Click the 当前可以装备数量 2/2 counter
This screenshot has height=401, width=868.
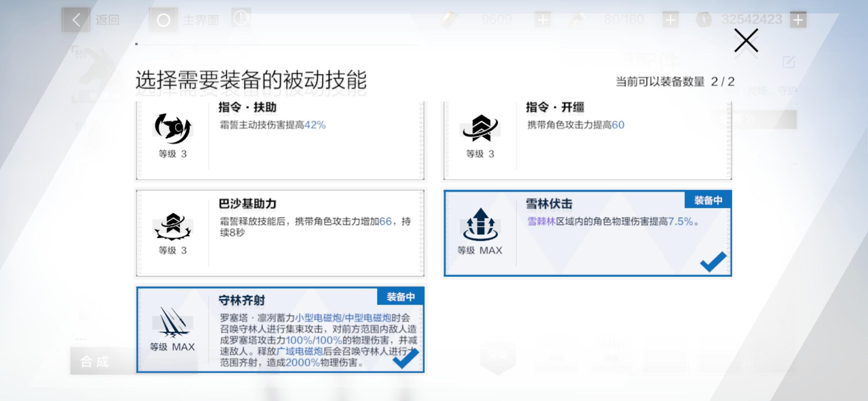tap(675, 81)
